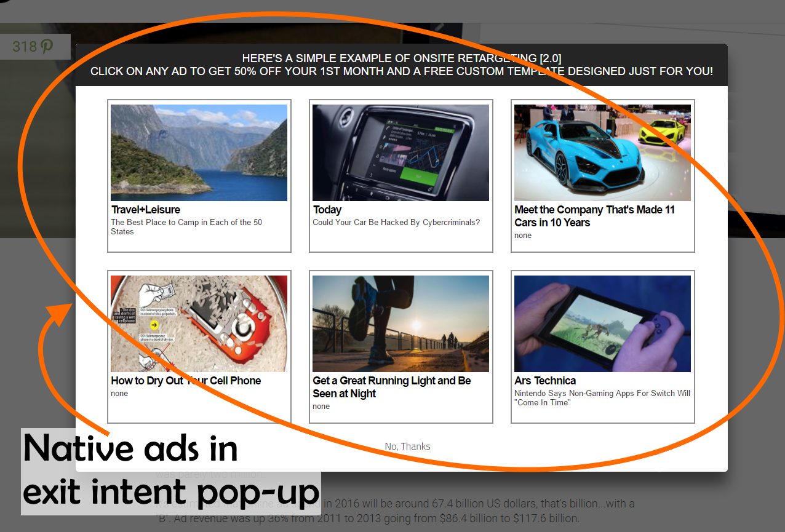This screenshot has width=785, height=532.
Task: Open the sunset runners ad image
Action: (x=400, y=324)
